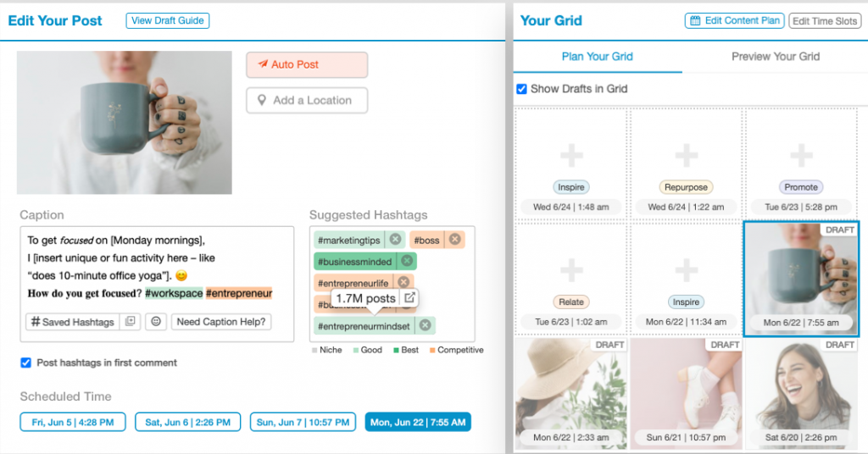Click the plus icon in the Promote slot
This screenshot has height=454, width=868.
coord(801,155)
